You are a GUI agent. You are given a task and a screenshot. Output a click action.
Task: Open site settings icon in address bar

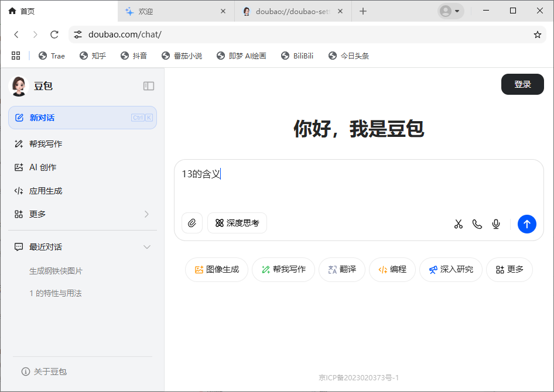(78, 34)
